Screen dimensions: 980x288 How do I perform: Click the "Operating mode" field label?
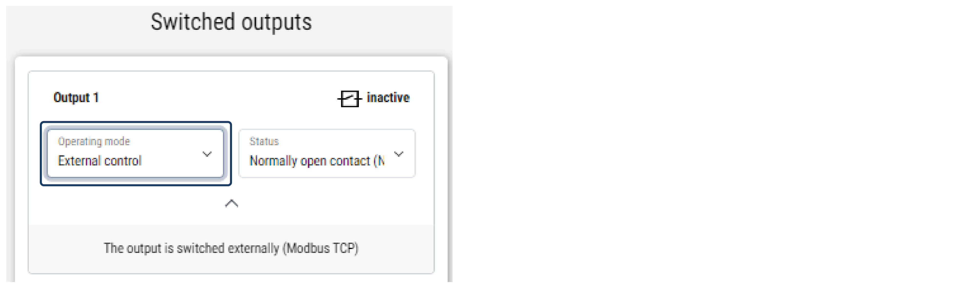[x=94, y=141]
